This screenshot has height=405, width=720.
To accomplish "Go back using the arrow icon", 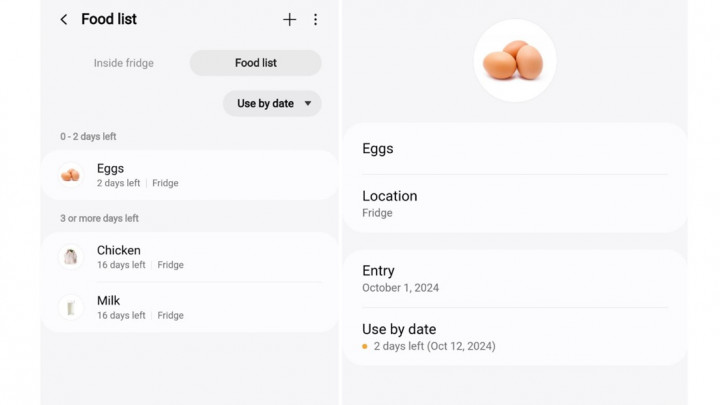I will (64, 20).
